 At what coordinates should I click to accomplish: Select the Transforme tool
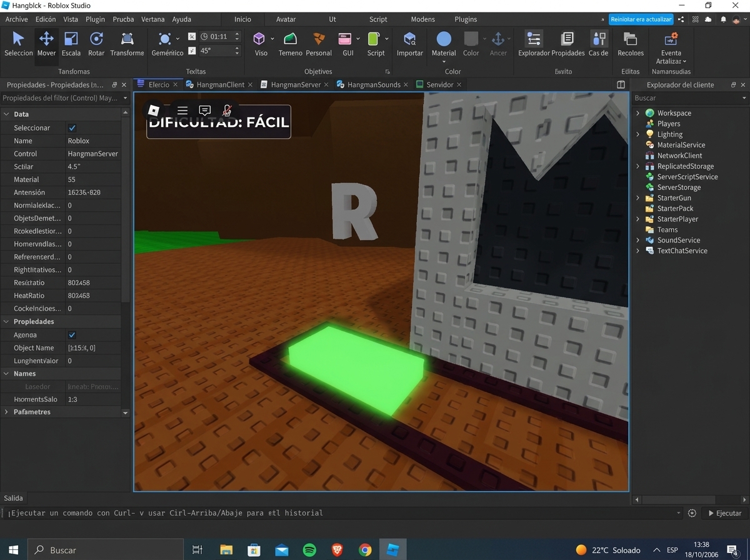click(127, 44)
